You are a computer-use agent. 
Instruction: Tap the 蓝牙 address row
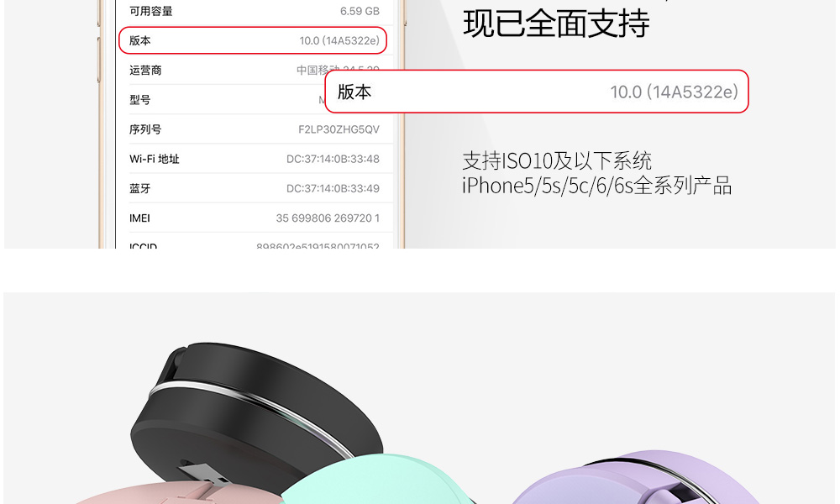pyautogui.click(x=255, y=188)
